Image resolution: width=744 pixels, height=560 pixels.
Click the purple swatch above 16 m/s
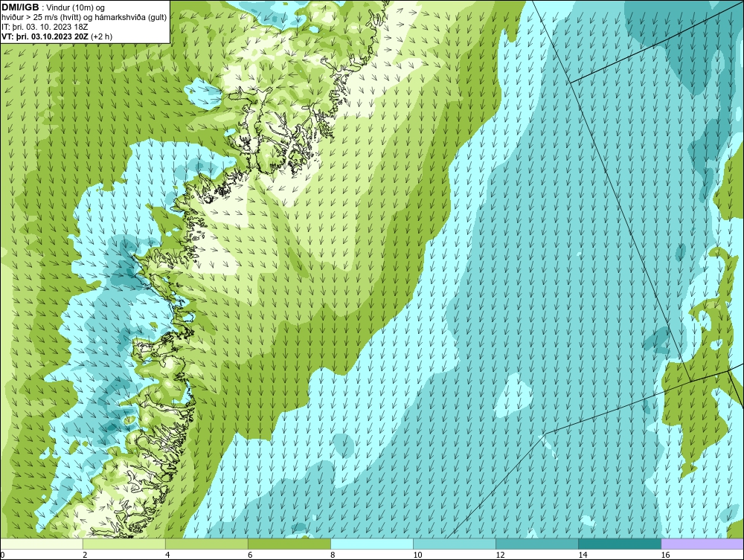702,544
